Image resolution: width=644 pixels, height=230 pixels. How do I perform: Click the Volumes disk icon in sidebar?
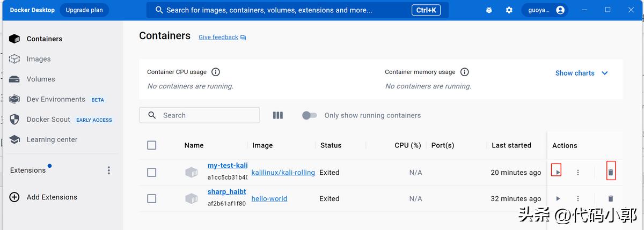point(14,79)
